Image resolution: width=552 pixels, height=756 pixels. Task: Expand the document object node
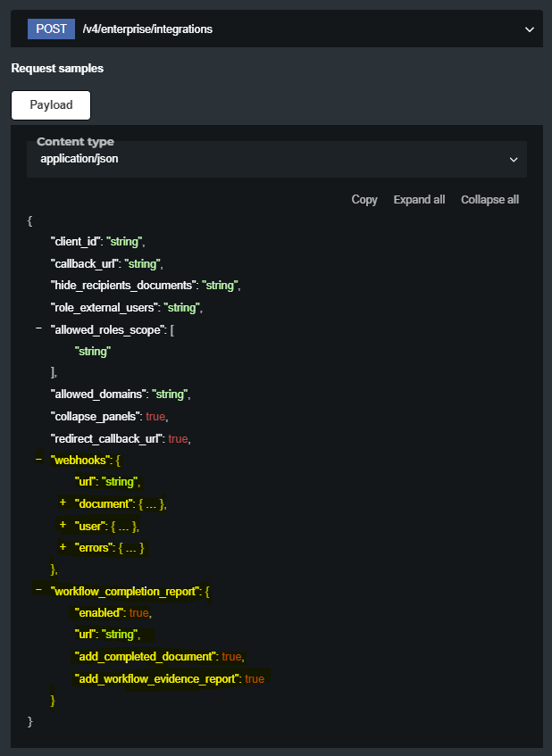point(63,503)
